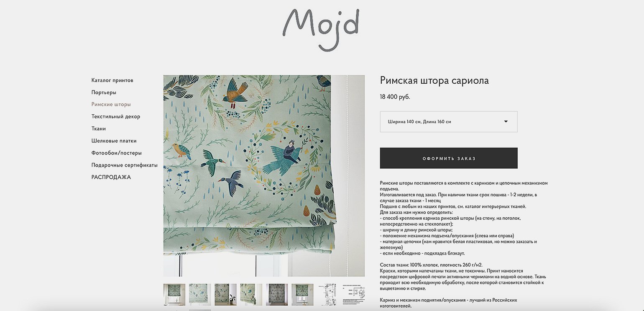This screenshot has height=311, width=644.
Task: Select Ширина 140 см, Длина 160 см field
Action: click(x=449, y=122)
